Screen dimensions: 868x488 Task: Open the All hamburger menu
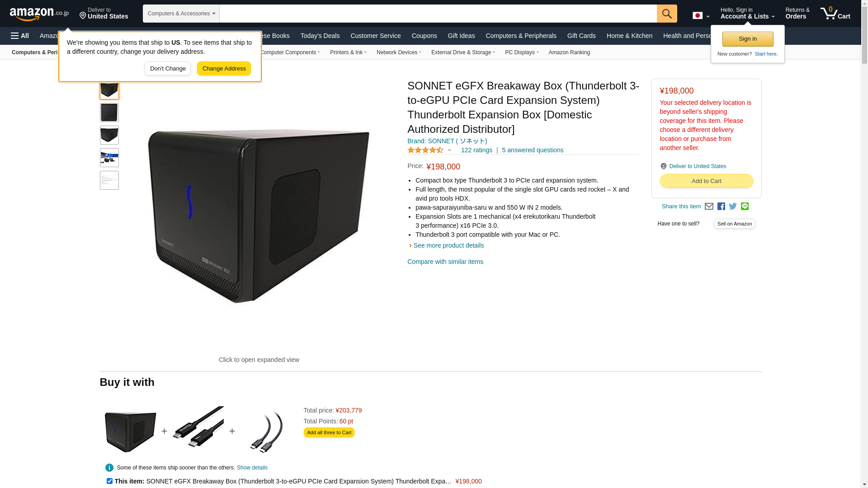tap(20, 36)
